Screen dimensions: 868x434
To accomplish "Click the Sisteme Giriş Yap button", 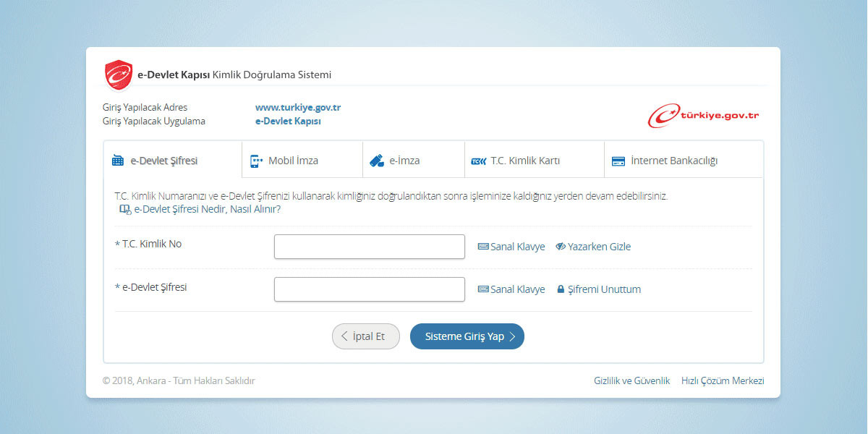I will pos(467,336).
